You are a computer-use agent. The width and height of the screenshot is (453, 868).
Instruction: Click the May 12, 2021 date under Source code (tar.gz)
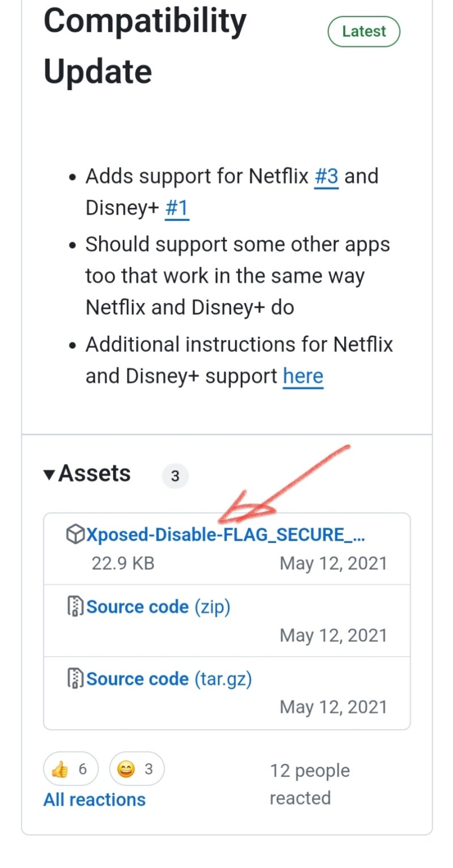(333, 707)
